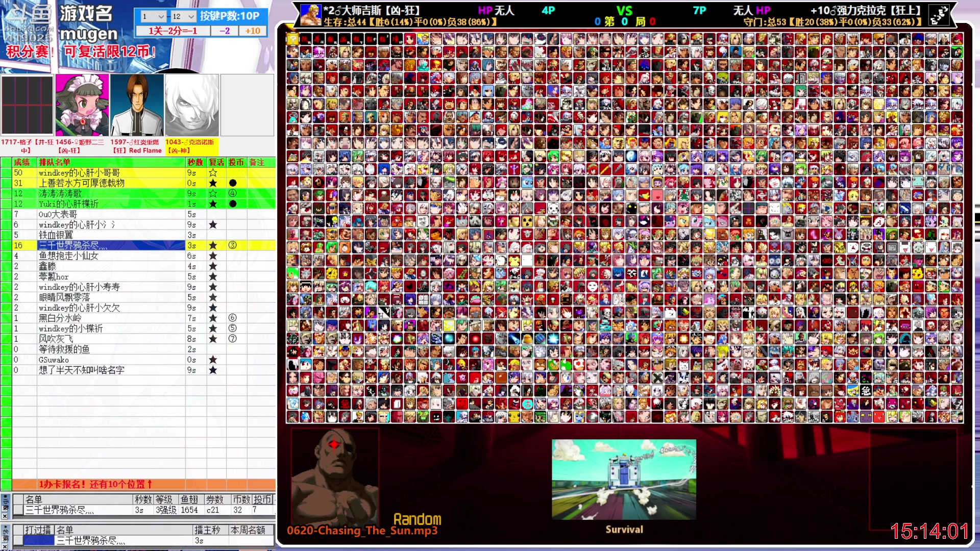Select the maid character portrait 1456
The width and height of the screenshot is (980, 551).
(82, 105)
